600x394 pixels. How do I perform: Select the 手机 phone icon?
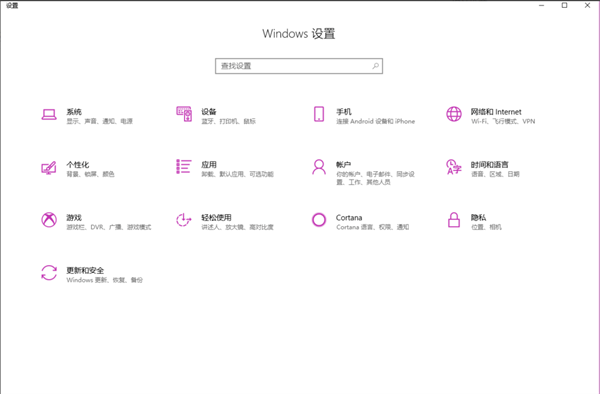point(319,114)
